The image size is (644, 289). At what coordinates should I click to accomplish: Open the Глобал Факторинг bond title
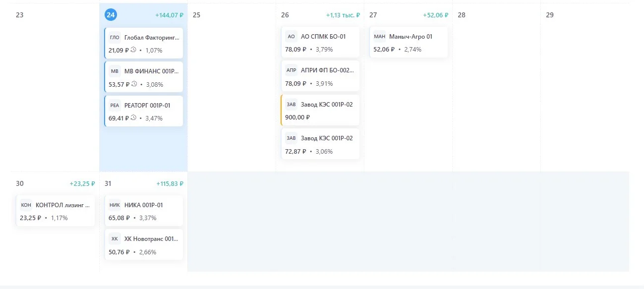152,37
